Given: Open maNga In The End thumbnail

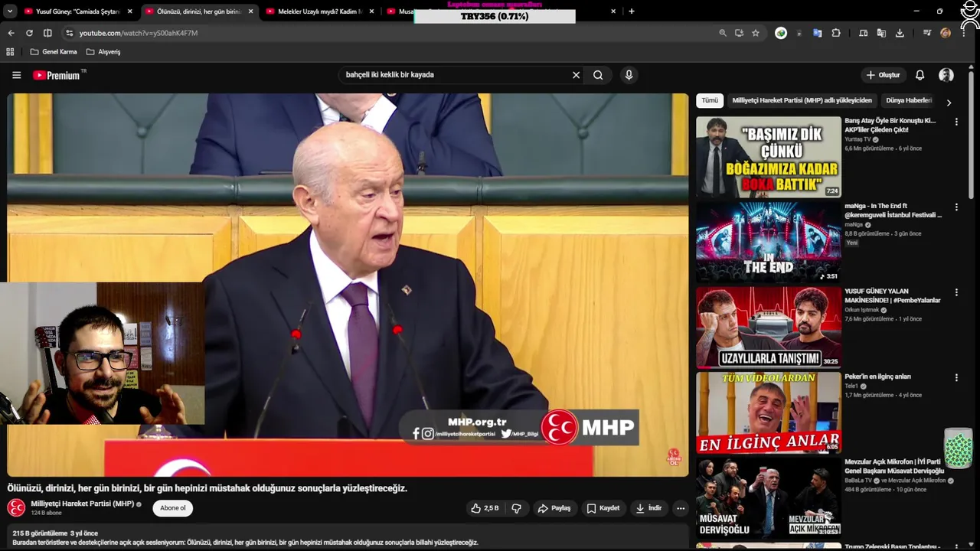Looking at the screenshot, I should coord(768,242).
